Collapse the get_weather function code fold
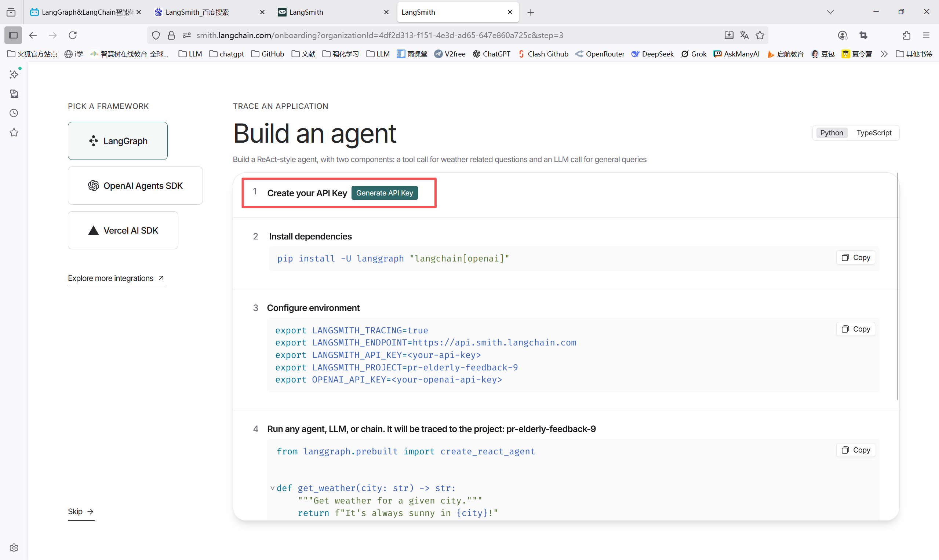 tap(272, 488)
